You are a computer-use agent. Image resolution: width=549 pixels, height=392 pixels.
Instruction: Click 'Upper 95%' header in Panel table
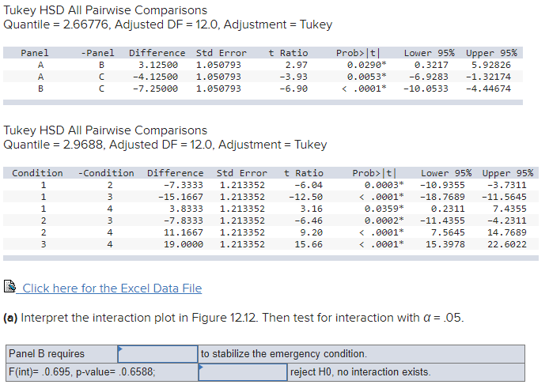click(491, 53)
